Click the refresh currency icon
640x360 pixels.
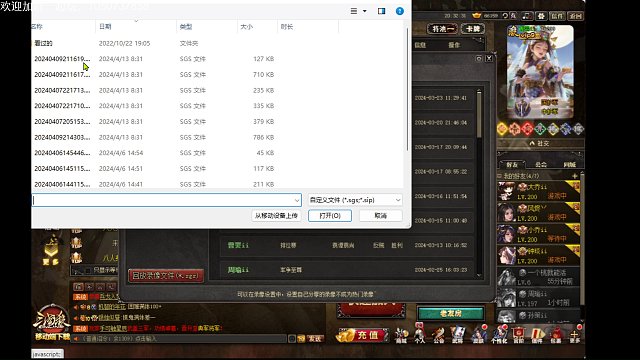505,16
